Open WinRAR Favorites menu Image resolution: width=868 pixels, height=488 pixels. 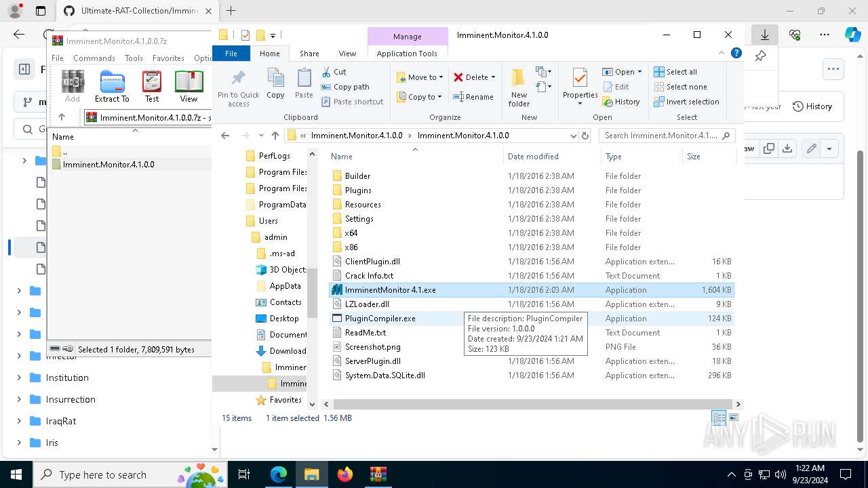pos(168,58)
